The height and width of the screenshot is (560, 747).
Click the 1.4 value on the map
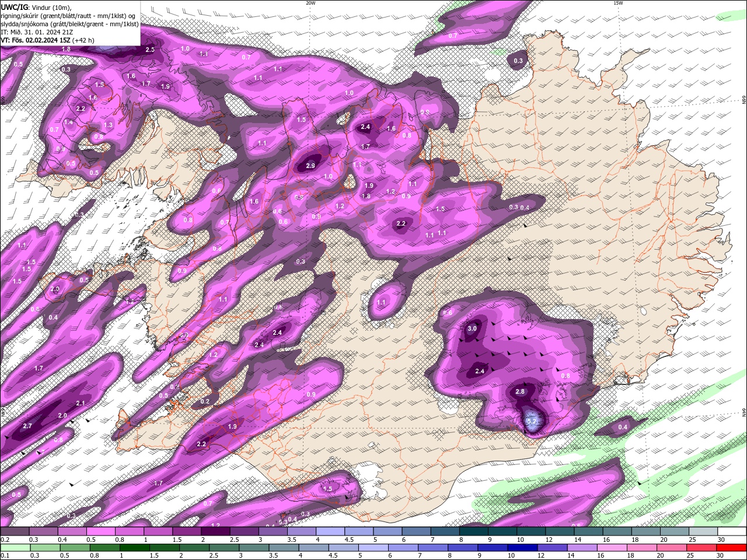coord(69,123)
